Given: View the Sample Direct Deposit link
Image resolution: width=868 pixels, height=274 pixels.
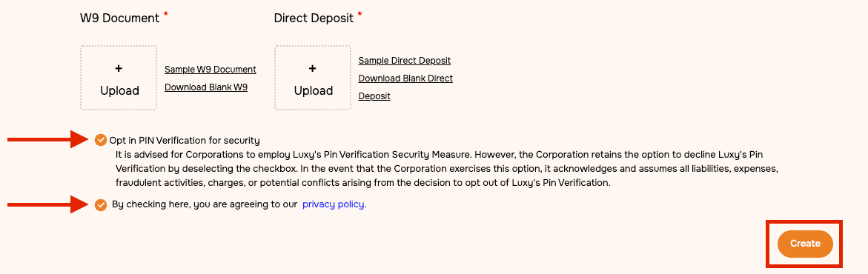Looking at the screenshot, I should (x=405, y=60).
